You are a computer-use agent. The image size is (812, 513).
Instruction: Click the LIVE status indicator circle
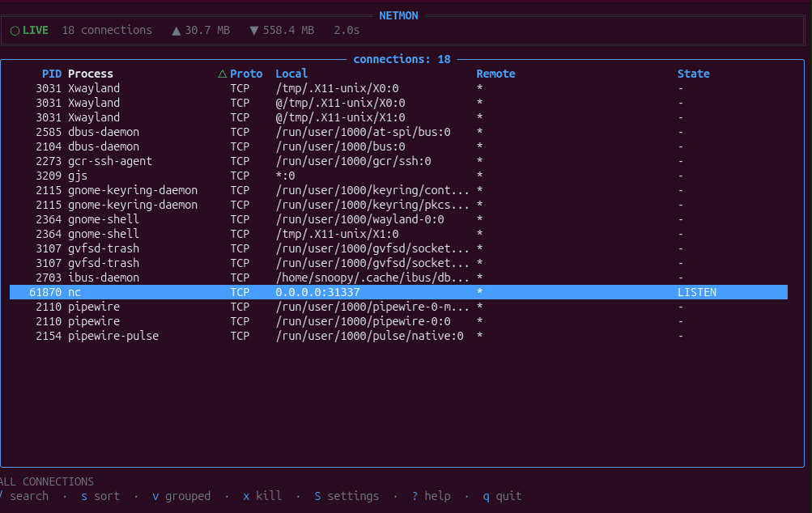coord(15,31)
